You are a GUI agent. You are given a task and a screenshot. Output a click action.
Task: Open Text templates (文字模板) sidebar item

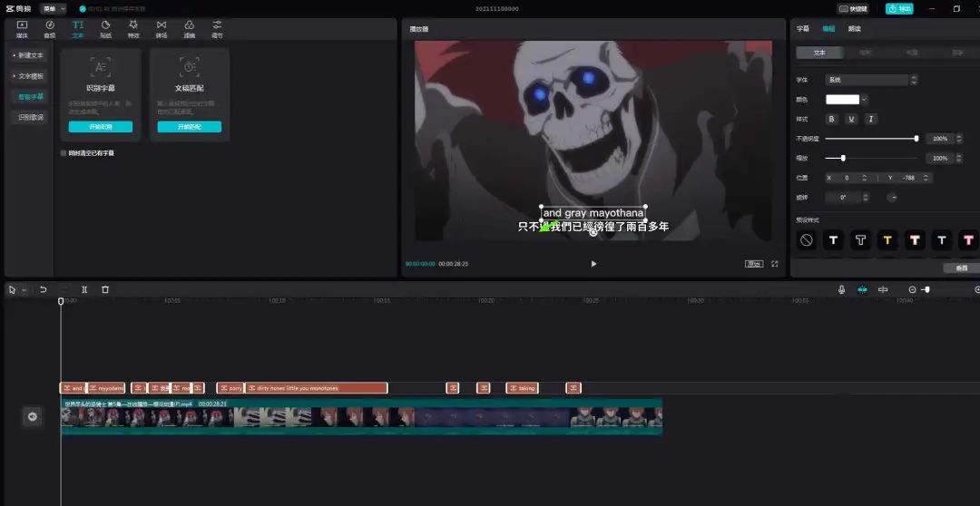click(29, 76)
